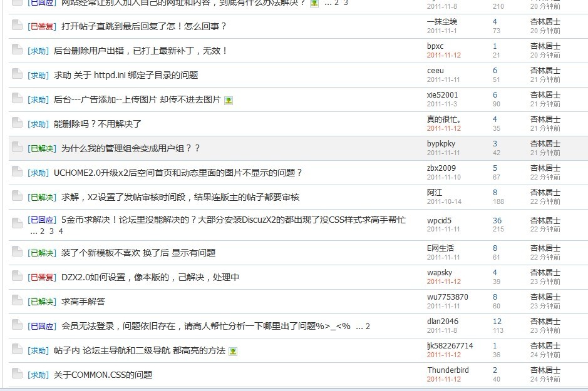This screenshot has width=588, height=391.
Task: Click [已回应] tag before 会员无法登录
Action: tap(41, 326)
